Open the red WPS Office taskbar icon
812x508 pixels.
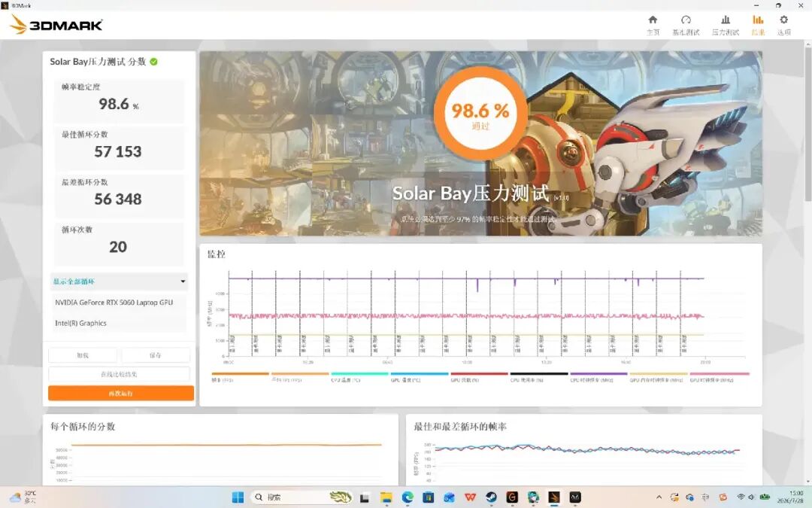pyautogui.click(x=470, y=497)
